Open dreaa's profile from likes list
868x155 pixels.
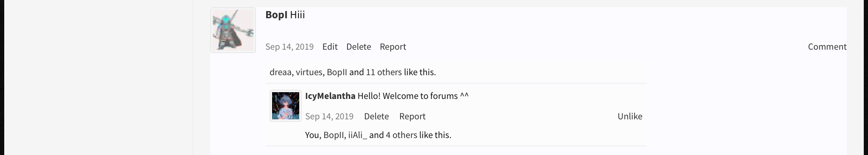(x=280, y=72)
